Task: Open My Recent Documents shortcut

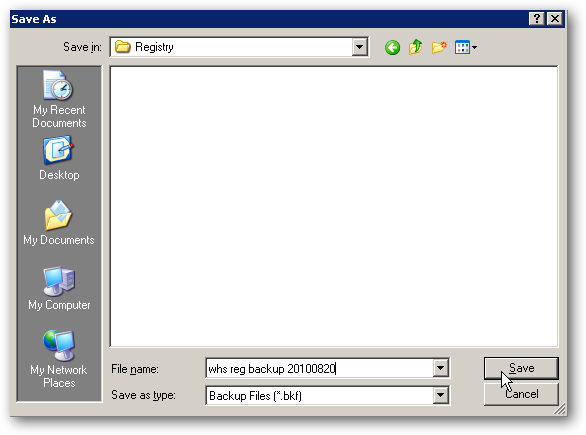Action: (x=59, y=99)
